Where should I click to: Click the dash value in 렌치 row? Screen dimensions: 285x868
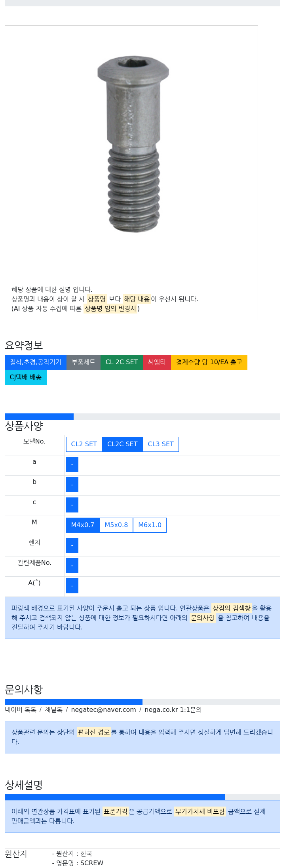tap(72, 545)
